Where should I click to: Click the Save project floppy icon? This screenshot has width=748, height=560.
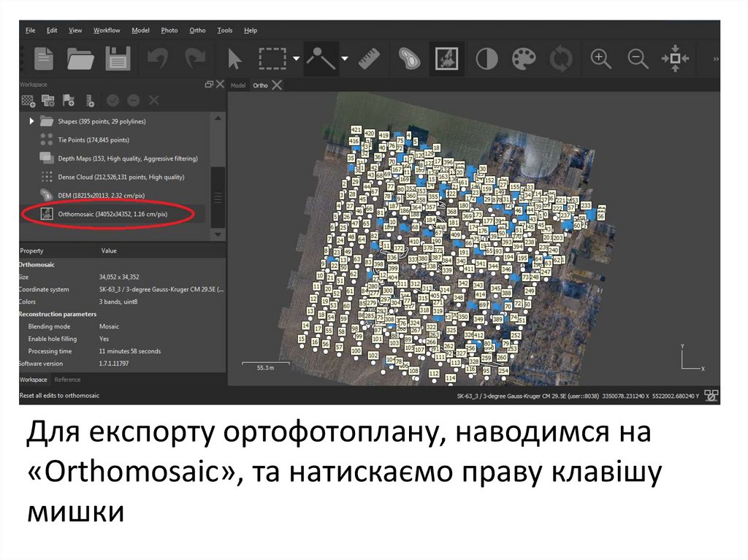(118, 58)
